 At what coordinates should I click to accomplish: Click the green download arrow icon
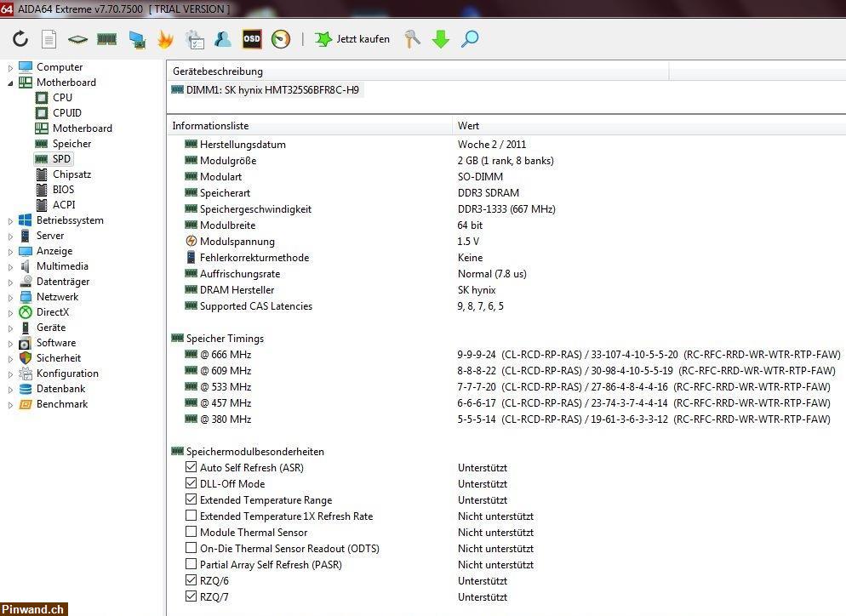440,39
